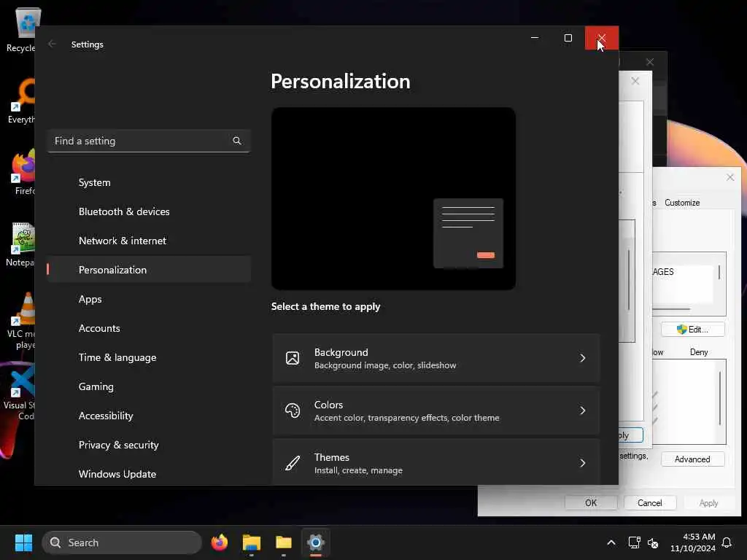Open the second folder icon on taskbar

(284, 542)
